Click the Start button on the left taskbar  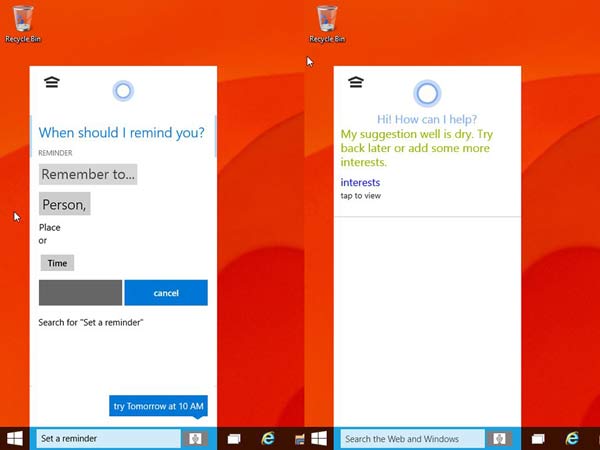(x=15, y=439)
